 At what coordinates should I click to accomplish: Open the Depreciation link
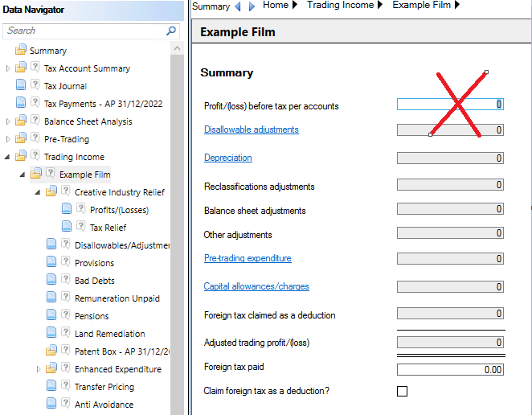(x=228, y=158)
